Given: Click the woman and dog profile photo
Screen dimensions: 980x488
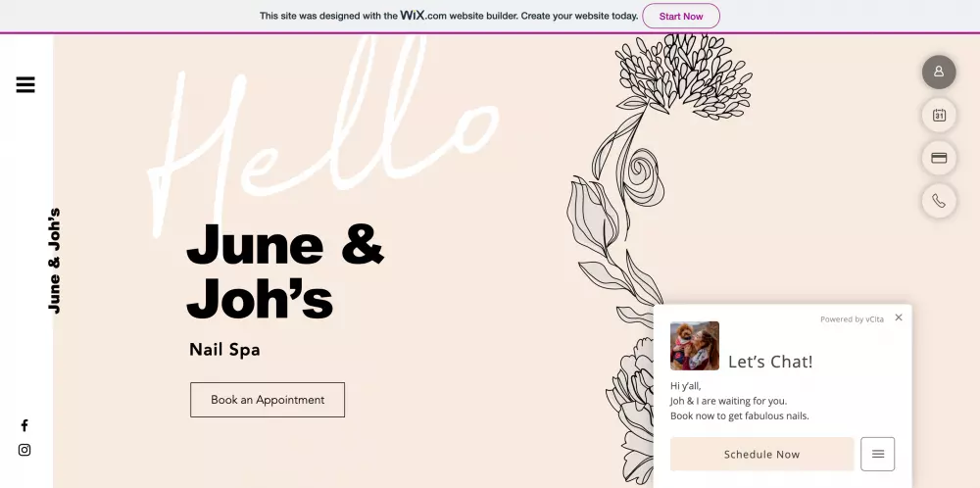Looking at the screenshot, I should (x=695, y=346).
